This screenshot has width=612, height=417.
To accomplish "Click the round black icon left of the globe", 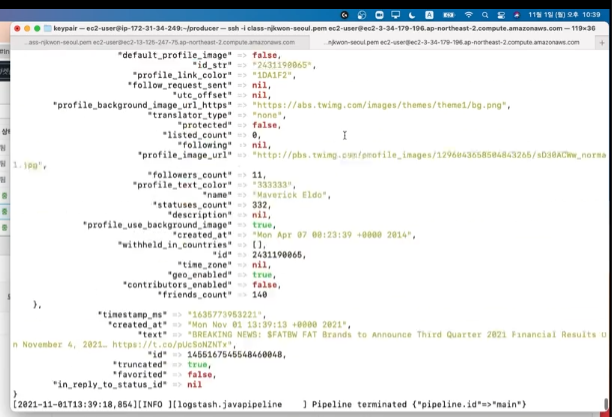I will (344, 15).
